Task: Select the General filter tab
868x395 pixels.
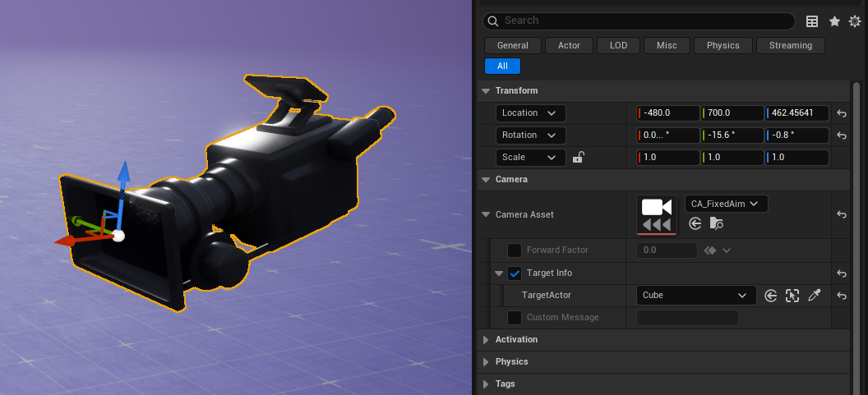Action: (x=513, y=45)
